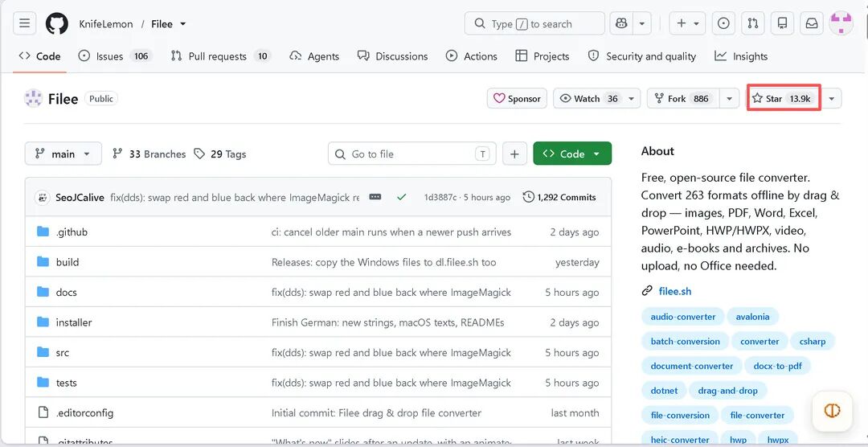Image resolution: width=868 pixels, height=447 pixels.
Task: Select the docx-to-pdf topic tag
Action: point(778,366)
